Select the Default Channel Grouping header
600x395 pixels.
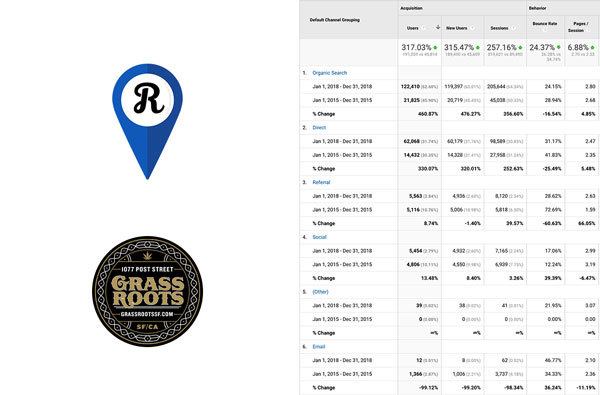click(x=334, y=20)
